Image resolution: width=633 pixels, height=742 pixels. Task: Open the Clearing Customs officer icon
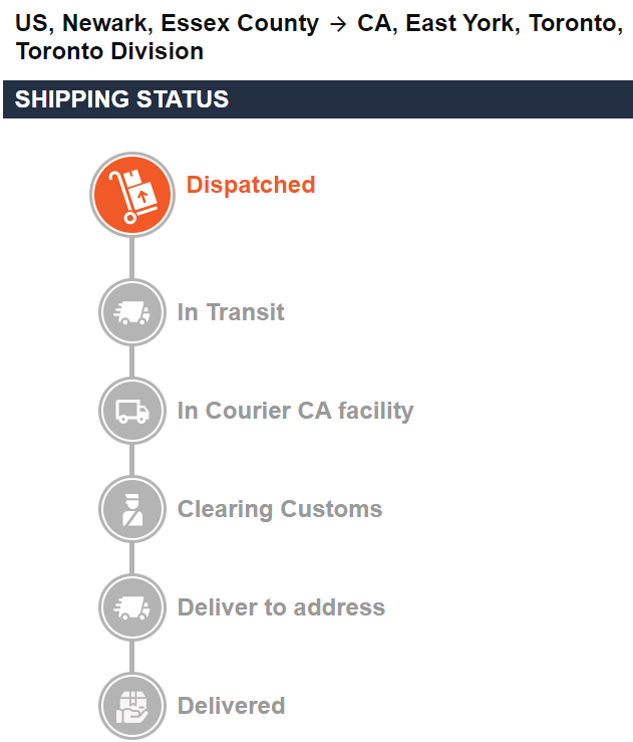pos(132,509)
